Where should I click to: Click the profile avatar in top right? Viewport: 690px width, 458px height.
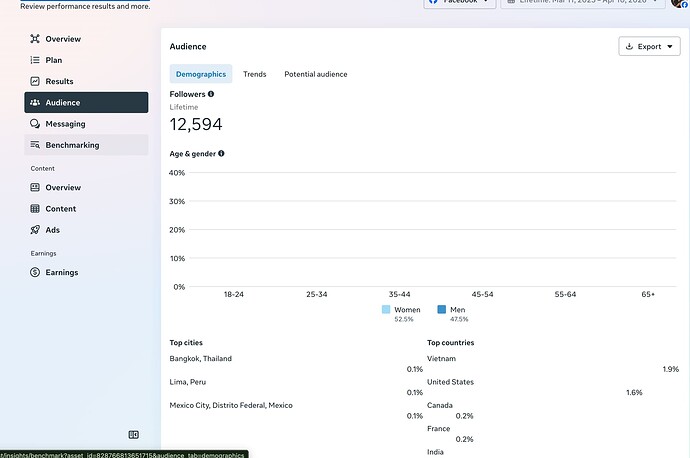679,3
